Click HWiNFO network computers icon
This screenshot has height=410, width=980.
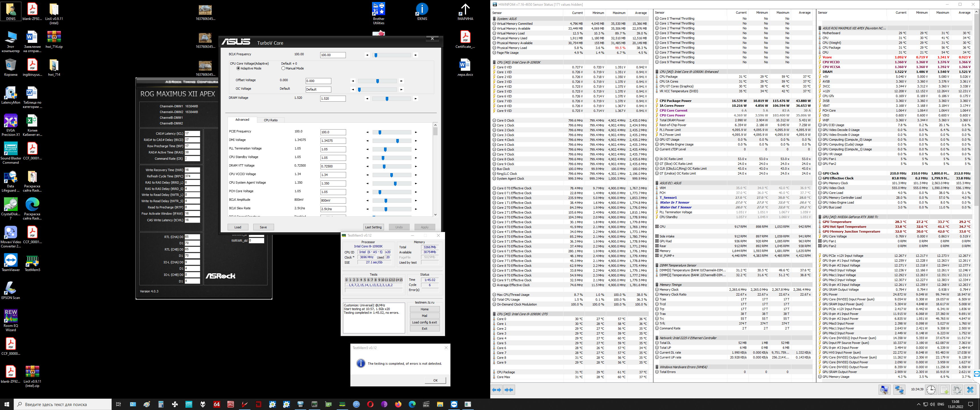(899, 390)
